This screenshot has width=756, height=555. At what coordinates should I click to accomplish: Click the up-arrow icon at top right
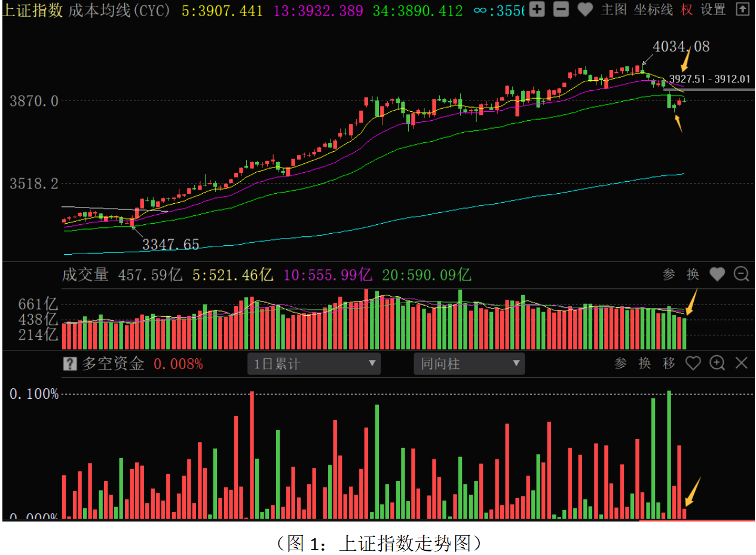pos(742,10)
